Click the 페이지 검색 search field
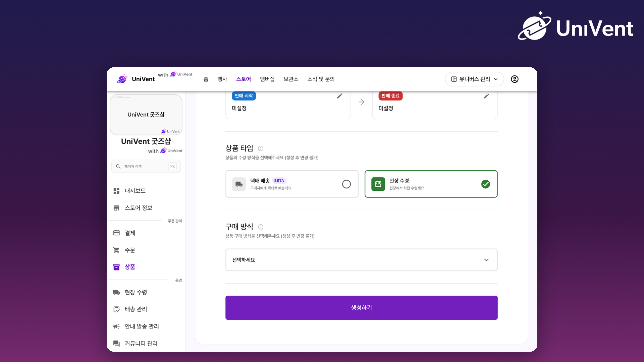This screenshot has height=362, width=644. coord(146,166)
